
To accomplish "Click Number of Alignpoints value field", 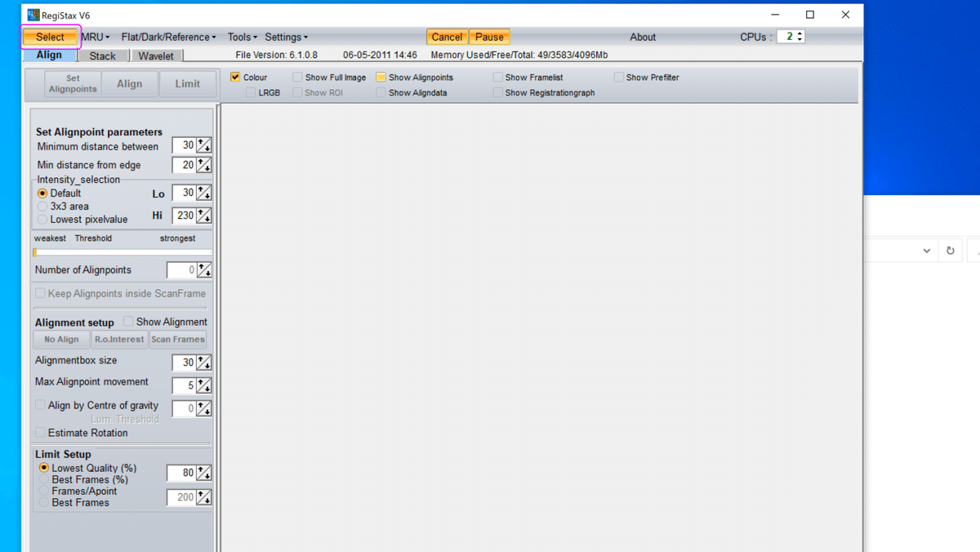I will 181,269.
